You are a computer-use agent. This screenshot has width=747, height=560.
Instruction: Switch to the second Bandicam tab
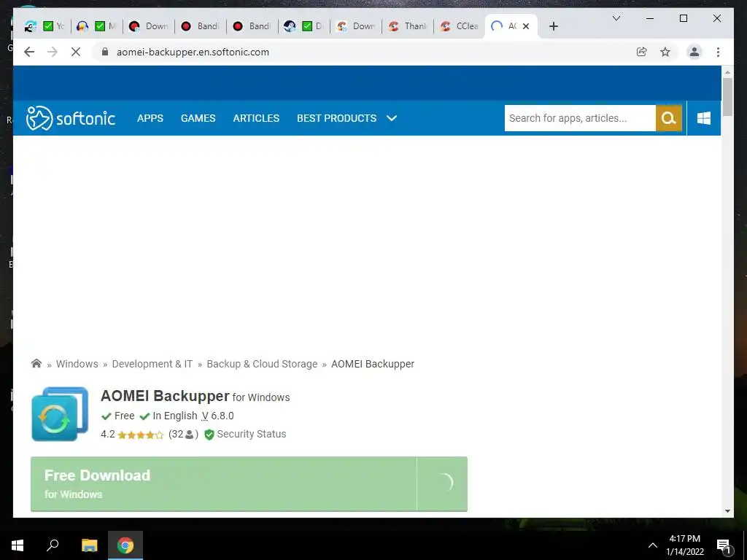pyautogui.click(x=252, y=26)
